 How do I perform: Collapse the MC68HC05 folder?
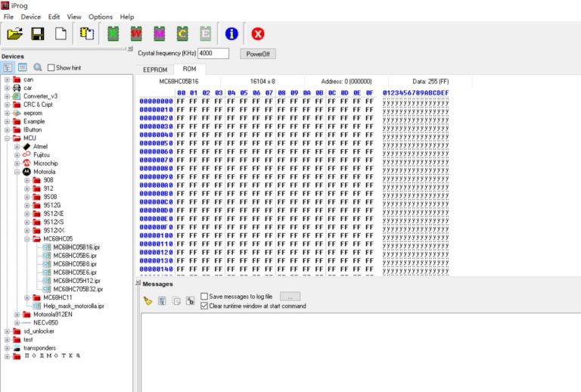point(27,238)
